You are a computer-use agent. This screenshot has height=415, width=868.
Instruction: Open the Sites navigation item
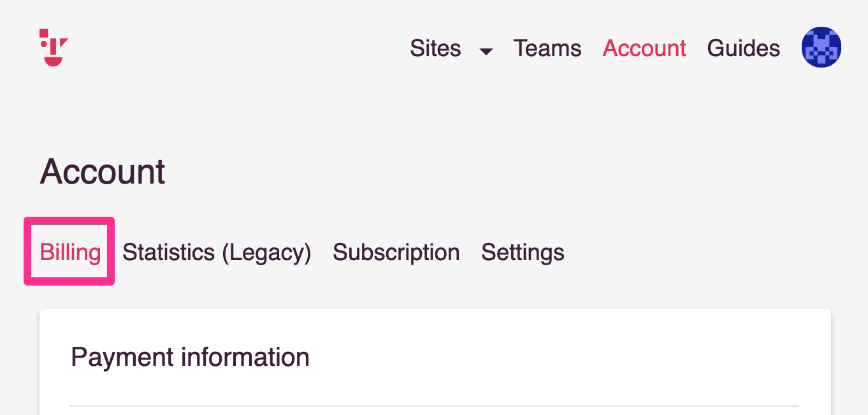436,48
